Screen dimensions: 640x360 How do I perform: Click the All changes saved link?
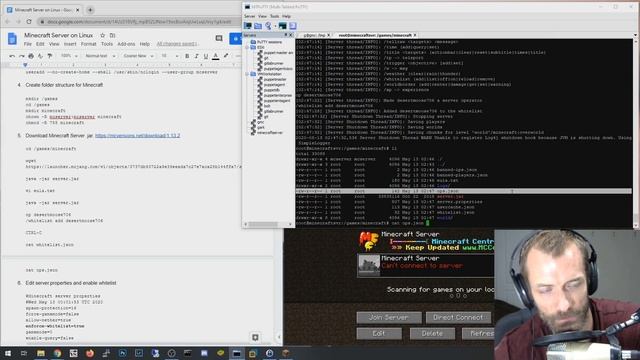point(177,44)
